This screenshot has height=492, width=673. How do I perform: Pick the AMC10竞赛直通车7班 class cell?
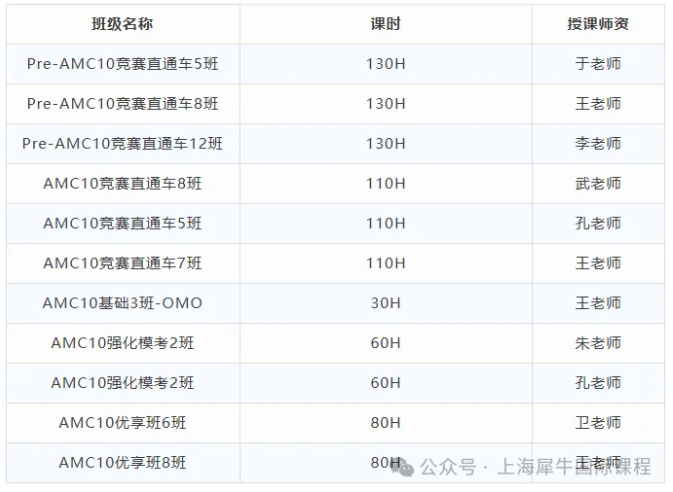point(122,263)
